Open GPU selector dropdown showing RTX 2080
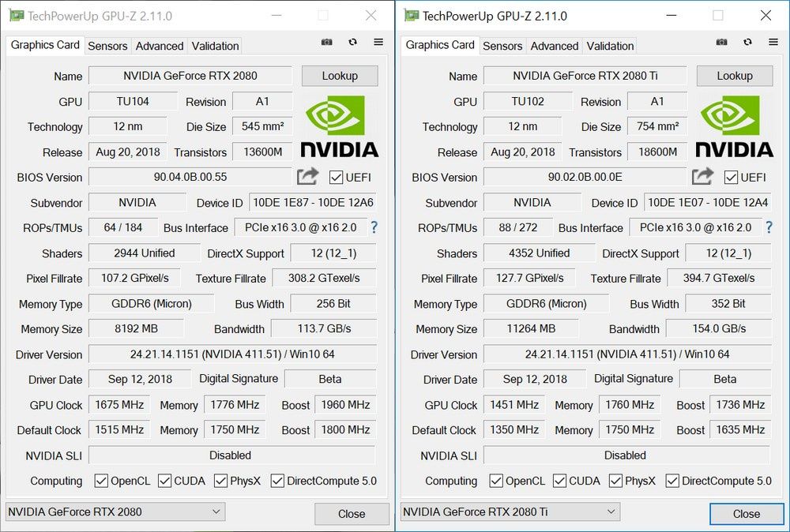This screenshot has width=790, height=532. tap(115, 511)
